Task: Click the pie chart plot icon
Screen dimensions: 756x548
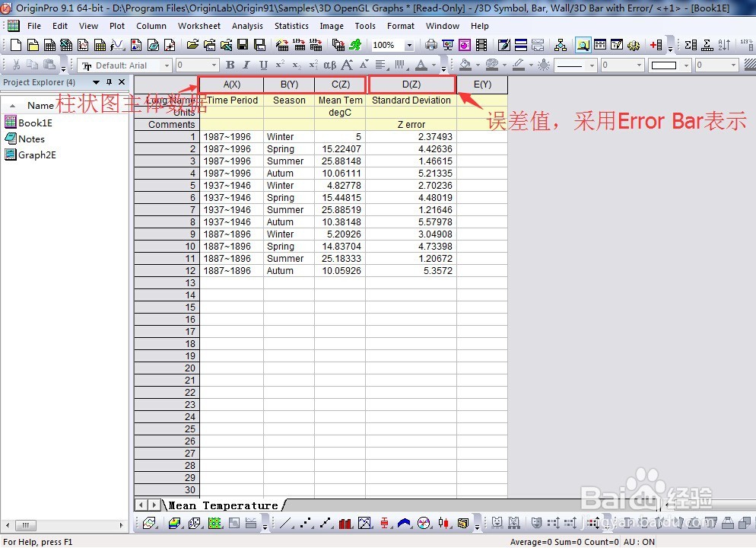Action: click(424, 523)
